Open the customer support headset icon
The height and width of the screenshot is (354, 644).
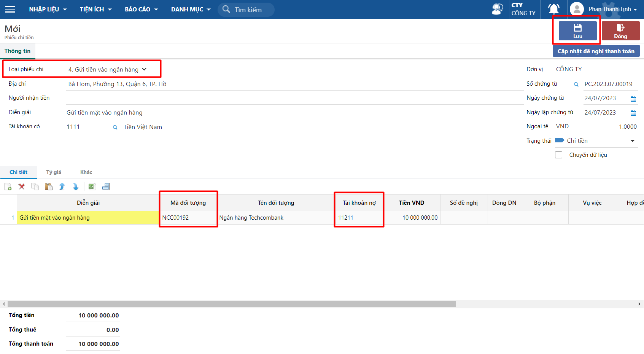point(497,9)
